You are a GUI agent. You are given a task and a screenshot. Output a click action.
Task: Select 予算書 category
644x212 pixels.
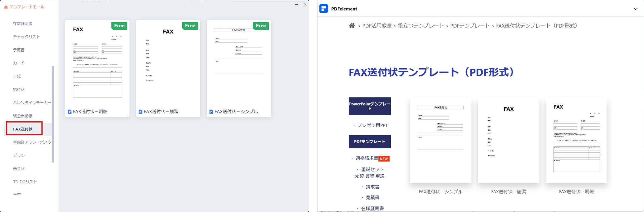point(19,50)
